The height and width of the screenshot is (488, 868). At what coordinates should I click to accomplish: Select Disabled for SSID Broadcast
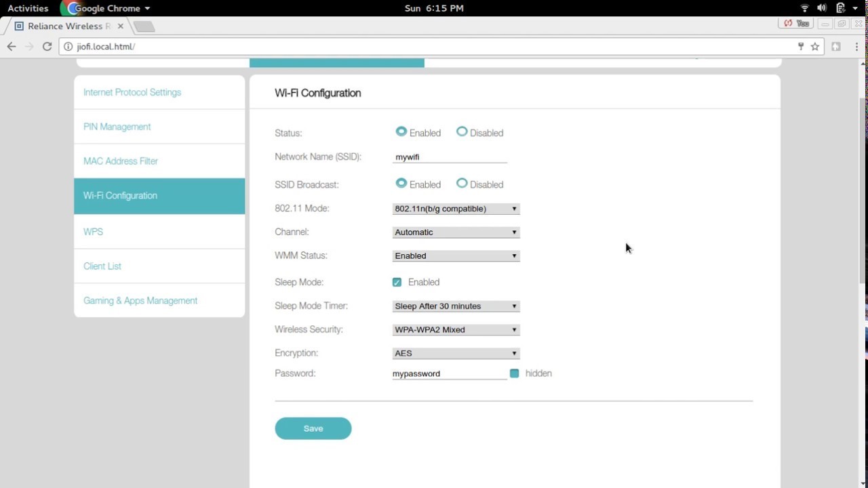pyautogui.click(x=462, y=184)
